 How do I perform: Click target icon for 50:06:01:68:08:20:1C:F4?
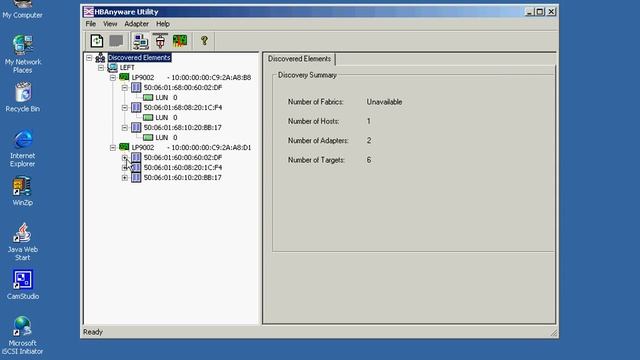pyautogui.click(x=136, y=107)
